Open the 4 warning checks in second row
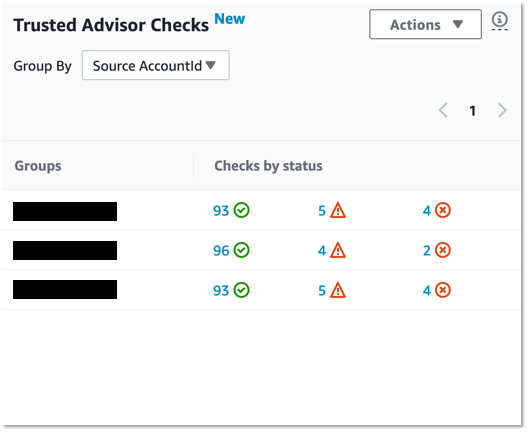528x432 pixels. coord(322,251)
